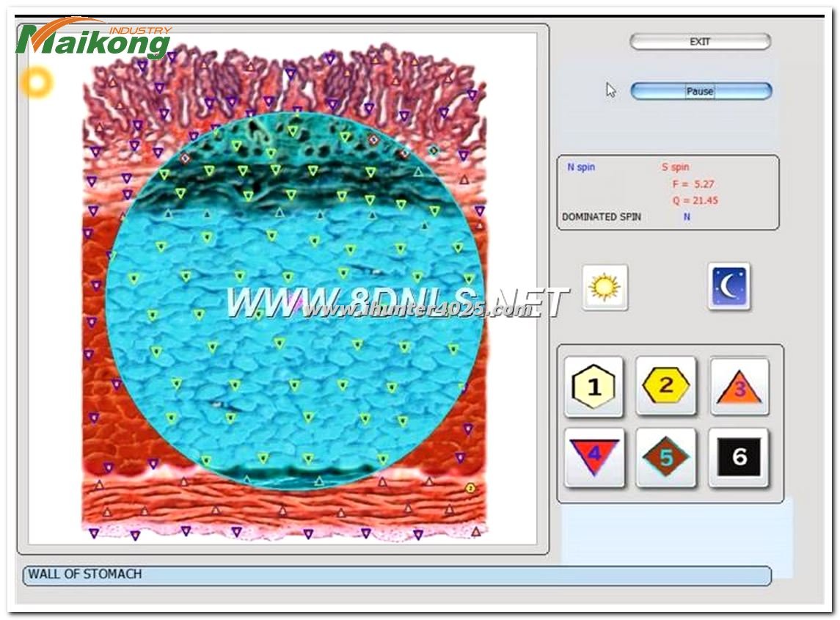Image resolution: width=840 pixels, height=620 pixels.
Task: Click the sun icon button
Action: tap(605, 287)
